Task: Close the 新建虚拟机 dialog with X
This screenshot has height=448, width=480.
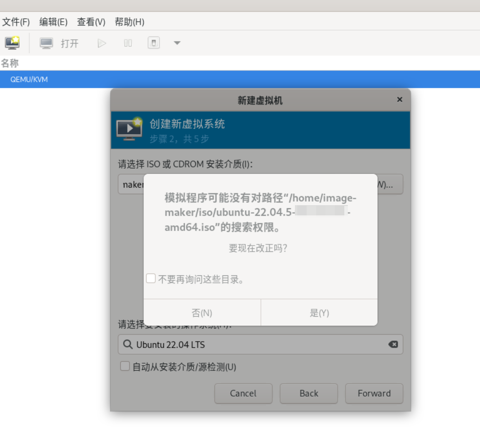Action: [x=400, y=100]
